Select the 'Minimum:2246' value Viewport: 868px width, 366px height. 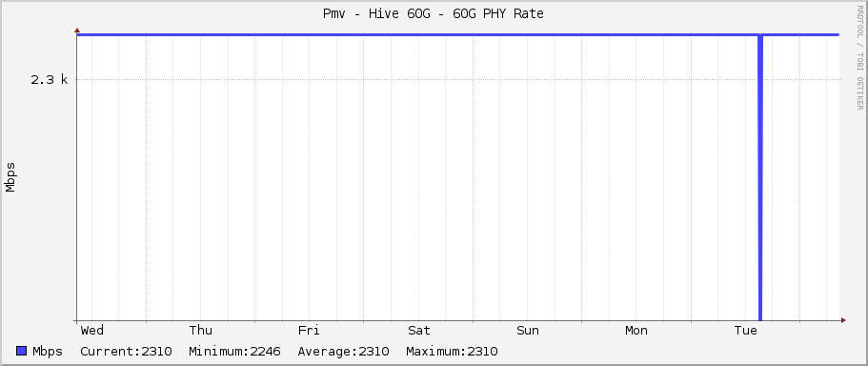point(234,351)
